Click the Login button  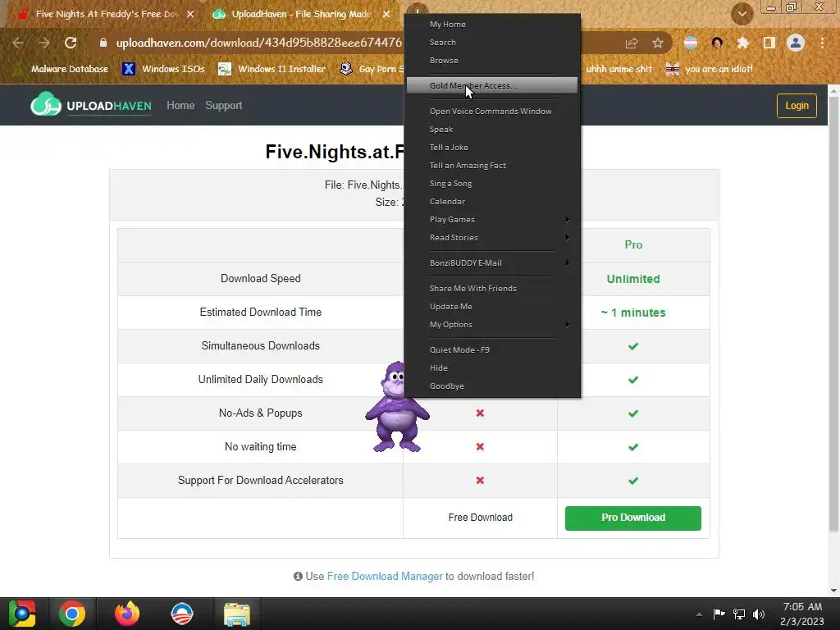click(797, 106)
